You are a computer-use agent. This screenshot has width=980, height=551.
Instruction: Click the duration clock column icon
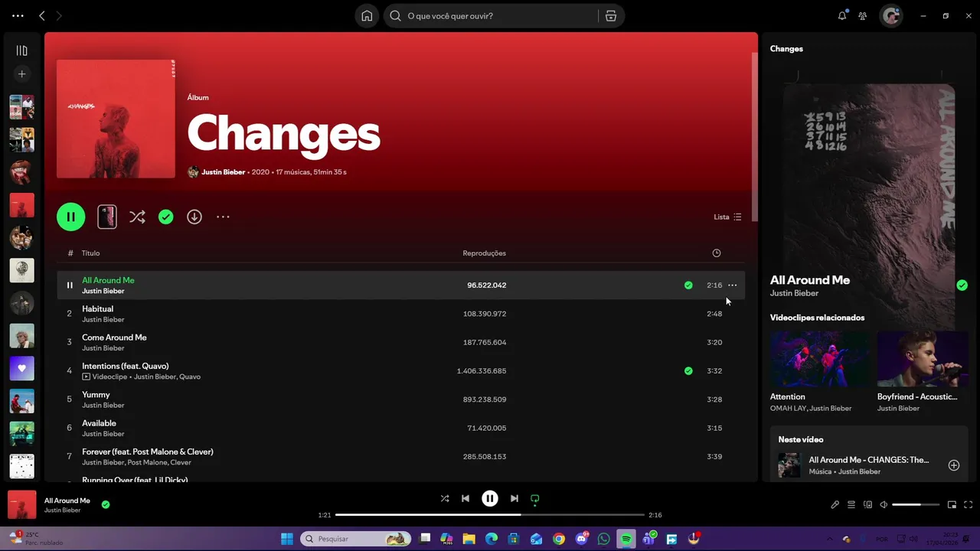point(717,253)
